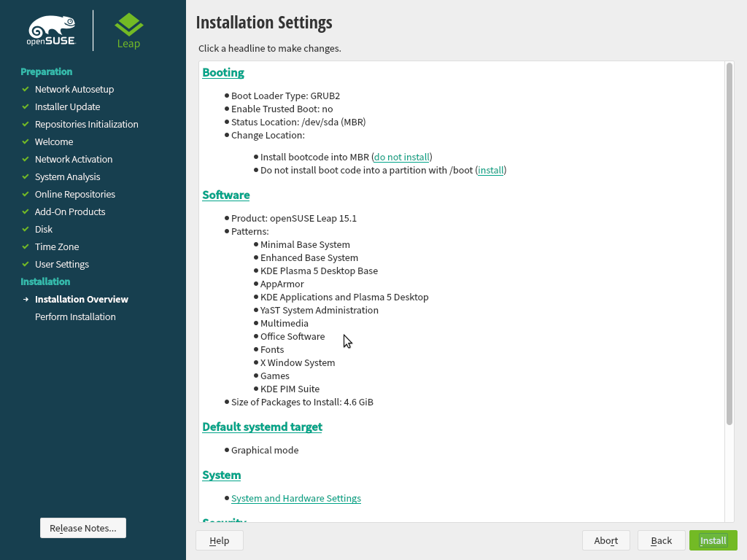Click Online Repositories step

click(75, 194)
